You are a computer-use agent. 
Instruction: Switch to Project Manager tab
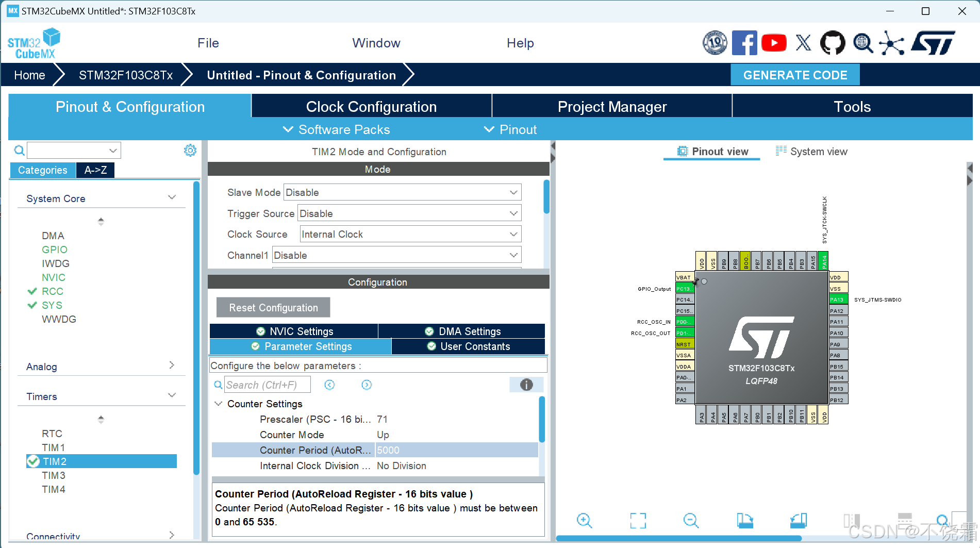pos(612,106)
